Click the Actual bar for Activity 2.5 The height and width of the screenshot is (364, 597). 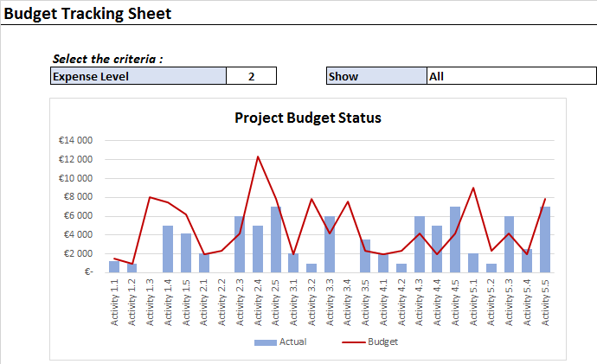coord(276,239)
